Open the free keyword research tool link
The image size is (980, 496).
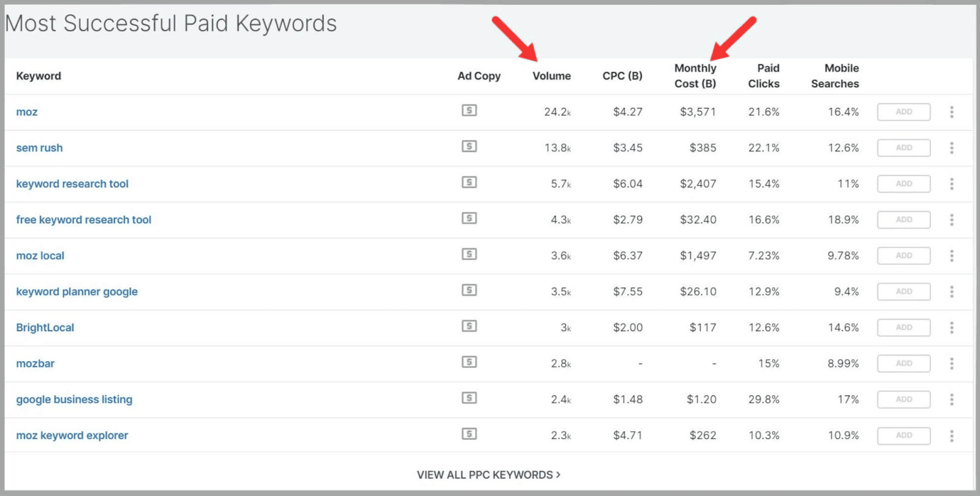[x=83, y=219]
